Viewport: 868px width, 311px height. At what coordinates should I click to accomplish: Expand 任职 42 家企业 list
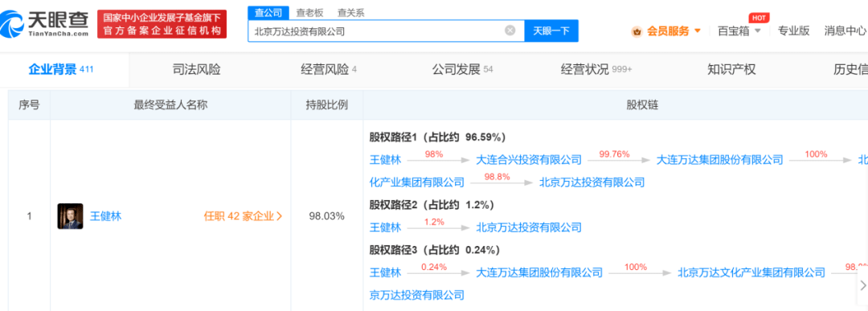click(x=243, y=216)
